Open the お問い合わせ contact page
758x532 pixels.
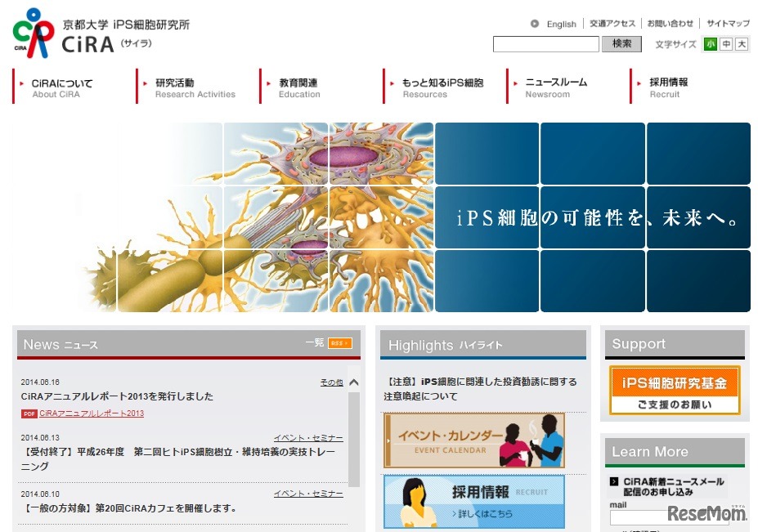[671, 24]
